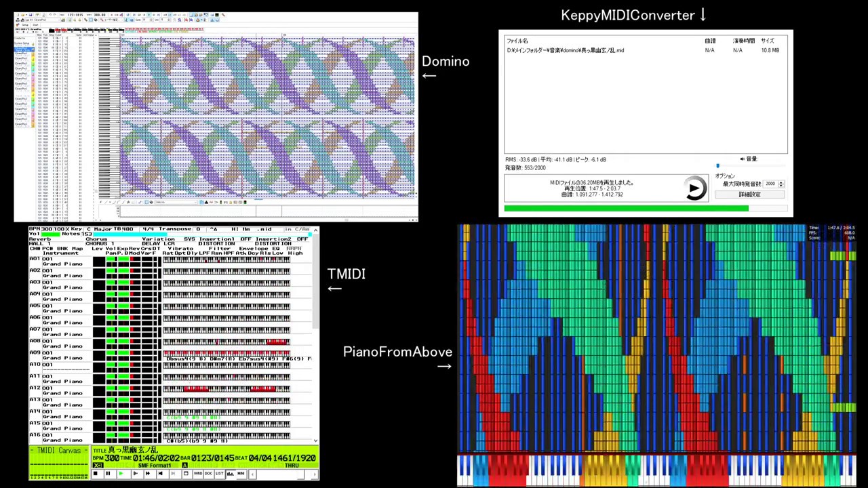The height and width of the screenshot is (488, 868).
Task: Select channel A16 in TMIDI
Action: 35,435
